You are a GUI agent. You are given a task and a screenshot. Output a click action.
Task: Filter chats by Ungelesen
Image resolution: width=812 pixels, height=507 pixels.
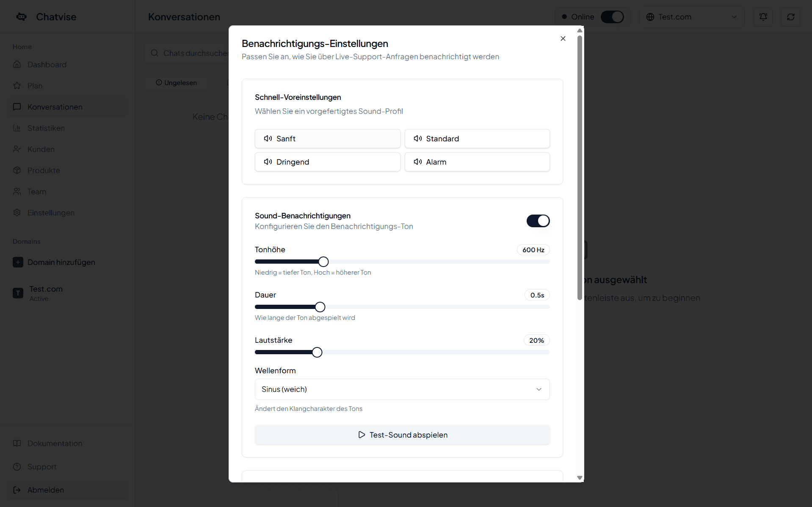(177, 83)
